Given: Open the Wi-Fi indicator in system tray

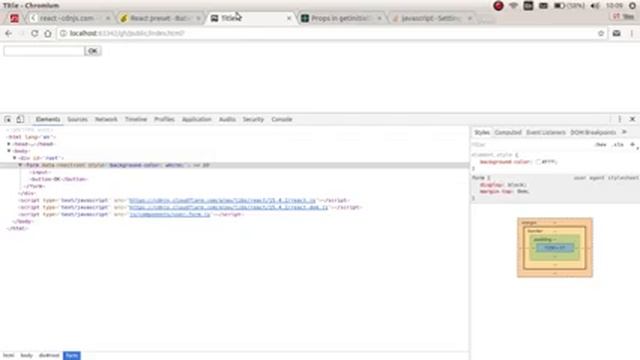Looking at the screenshot, I should [x=513, y=6].
